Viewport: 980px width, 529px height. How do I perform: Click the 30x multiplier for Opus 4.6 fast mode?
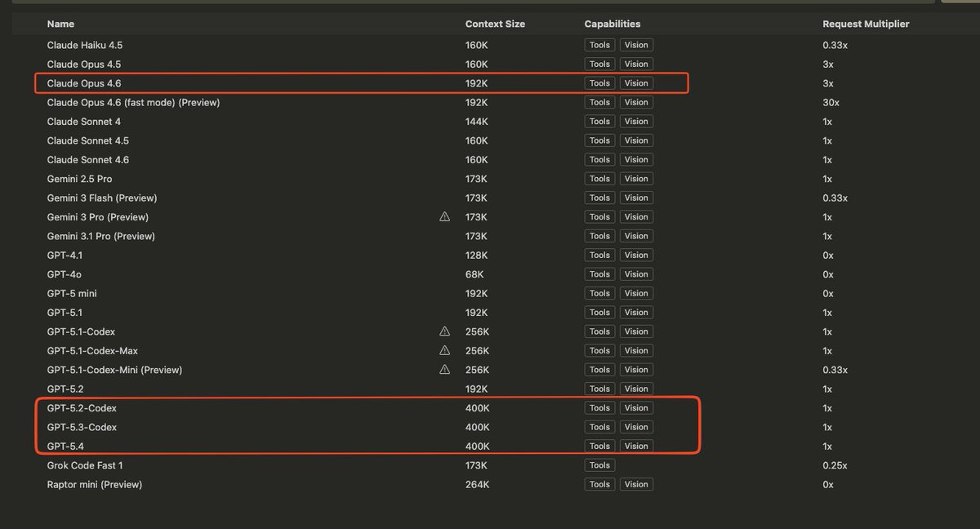click(831, 102)
